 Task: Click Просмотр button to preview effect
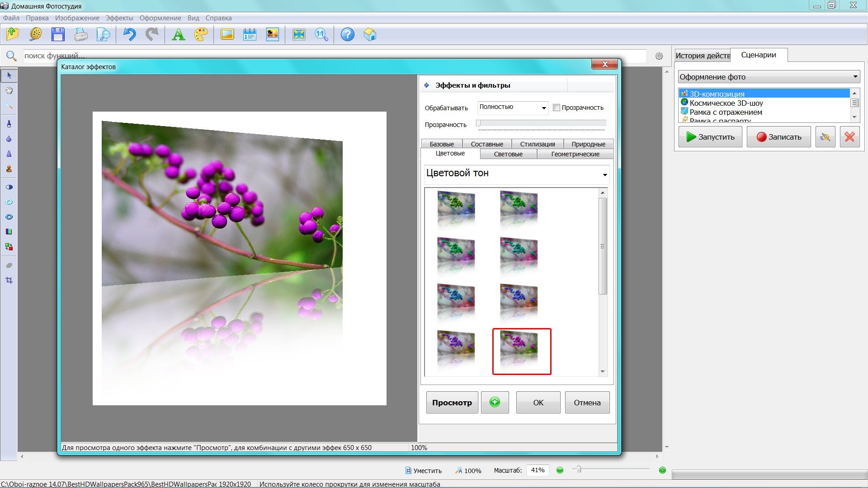click(451, 402)
